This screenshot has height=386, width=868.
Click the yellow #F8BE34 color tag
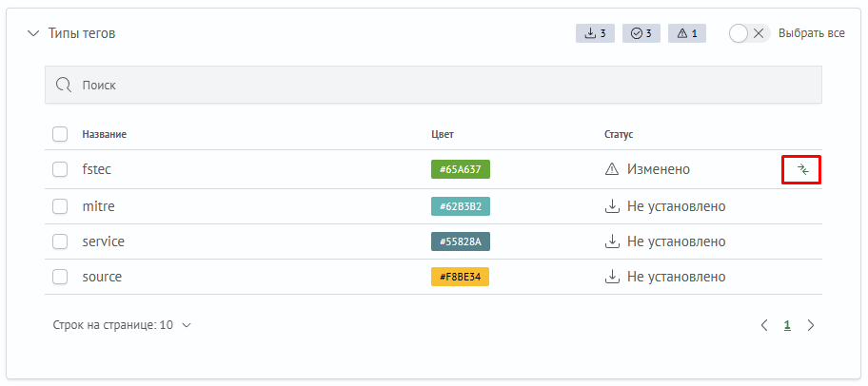coord(460,277)
